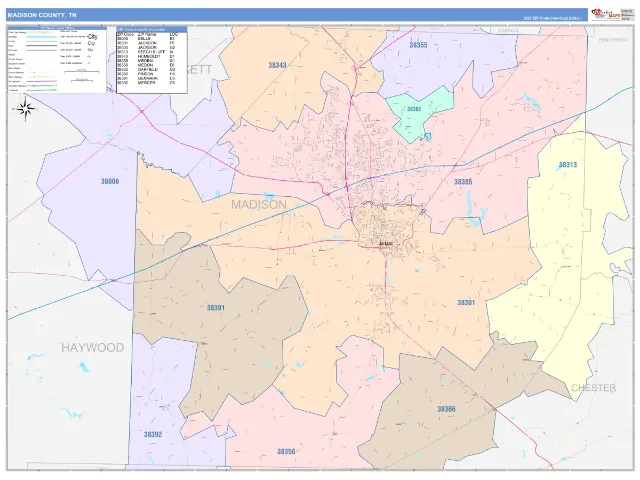Viewport: 640px width, 480px height.
Task: Click ZIP code label 38343
Action: tap(277, 65)
